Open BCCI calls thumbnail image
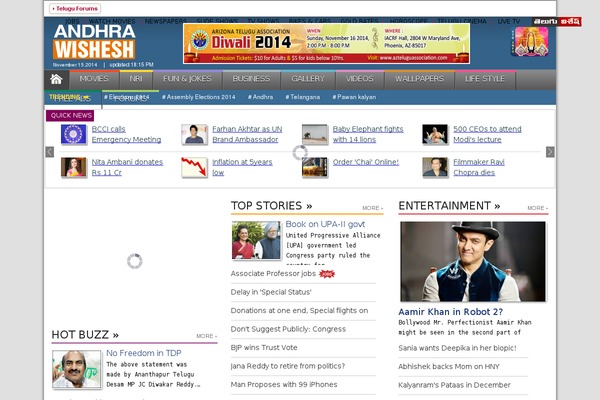Image resolution: width=600 pixels, height=400 pixels. click(73, 134)
